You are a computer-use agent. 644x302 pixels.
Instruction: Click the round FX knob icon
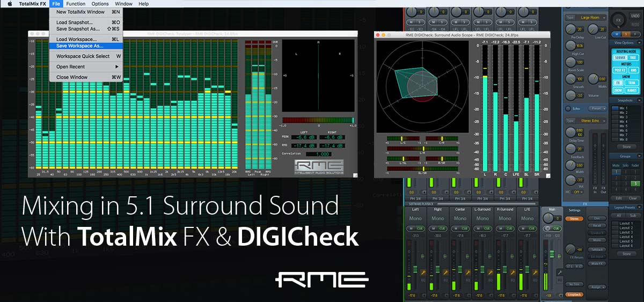pos(619,20)
